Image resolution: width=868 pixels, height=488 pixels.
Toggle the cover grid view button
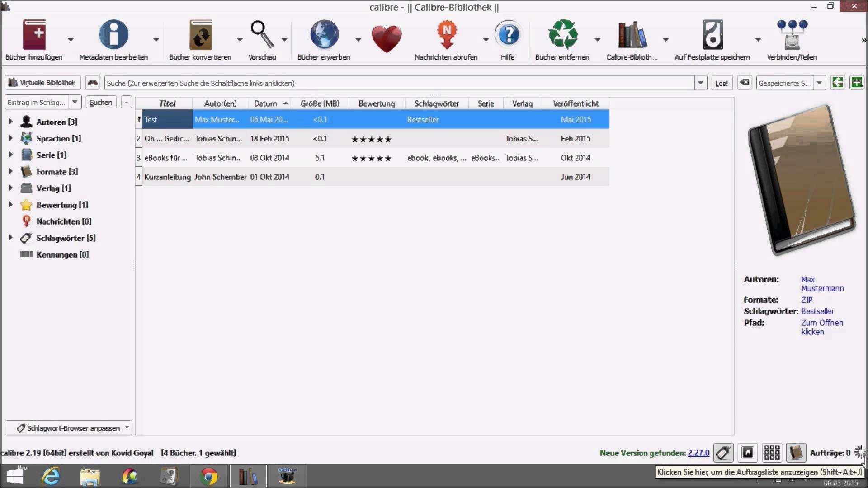(772, 453)
